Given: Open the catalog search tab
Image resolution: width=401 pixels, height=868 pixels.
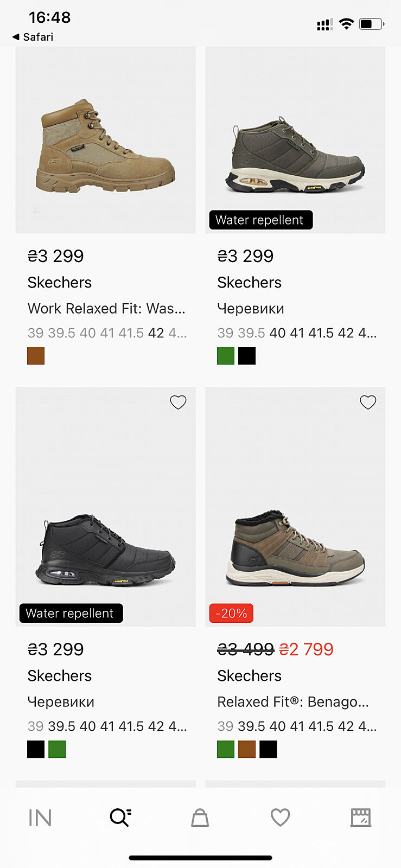Looking at the screenshot, I should (x=120, y=817).
